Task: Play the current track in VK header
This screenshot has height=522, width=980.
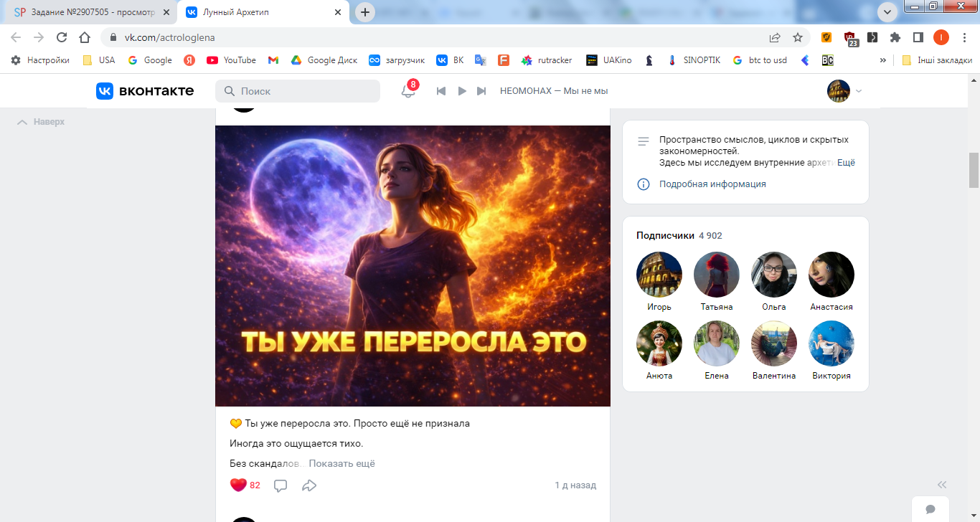Action: click(462, 91)
